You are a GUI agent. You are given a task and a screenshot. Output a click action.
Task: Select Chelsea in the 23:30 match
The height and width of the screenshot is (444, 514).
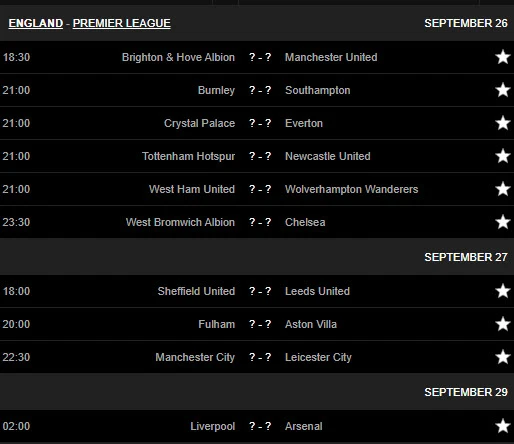pyautogui.click(x=305, y=222)
